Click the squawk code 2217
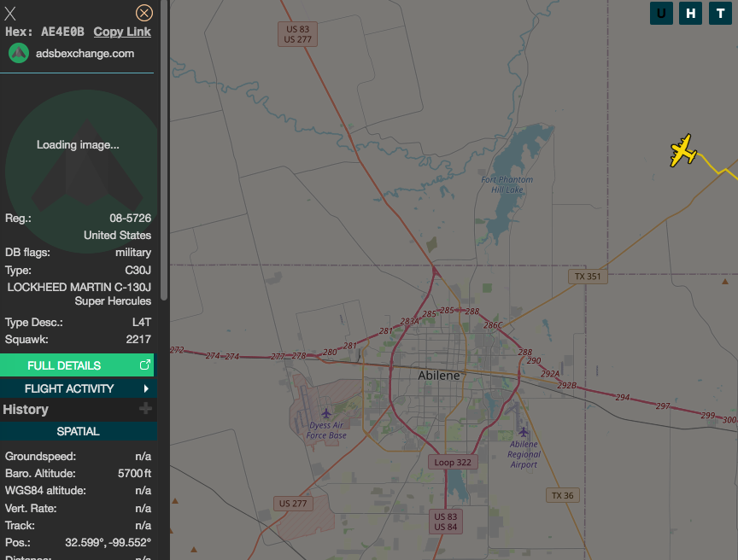 (x=138, y=340)
